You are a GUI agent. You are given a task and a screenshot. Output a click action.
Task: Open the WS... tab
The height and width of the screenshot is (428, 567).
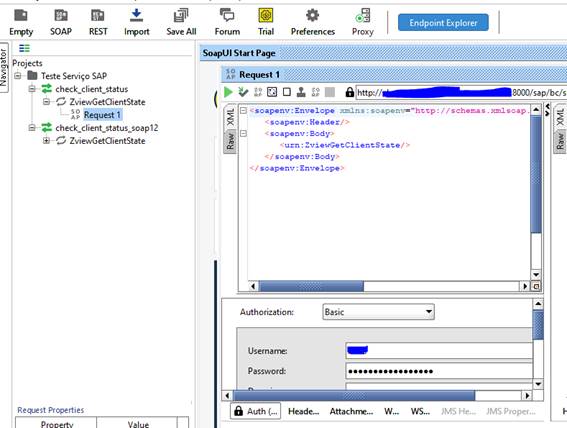(x=420, y=411)
